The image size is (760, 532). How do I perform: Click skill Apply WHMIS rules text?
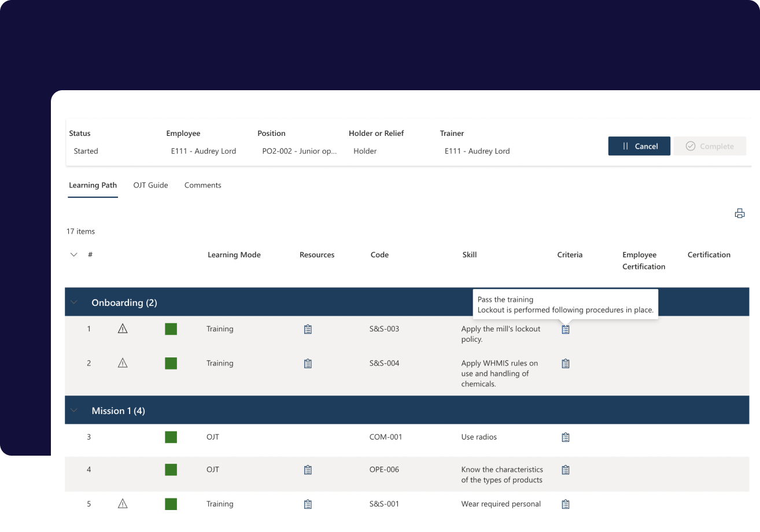[499, 374]
